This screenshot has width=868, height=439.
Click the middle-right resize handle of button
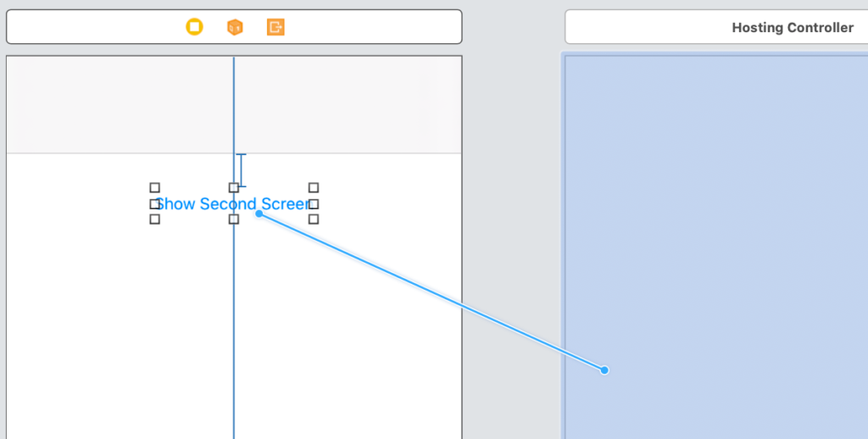tap(314, 203)
